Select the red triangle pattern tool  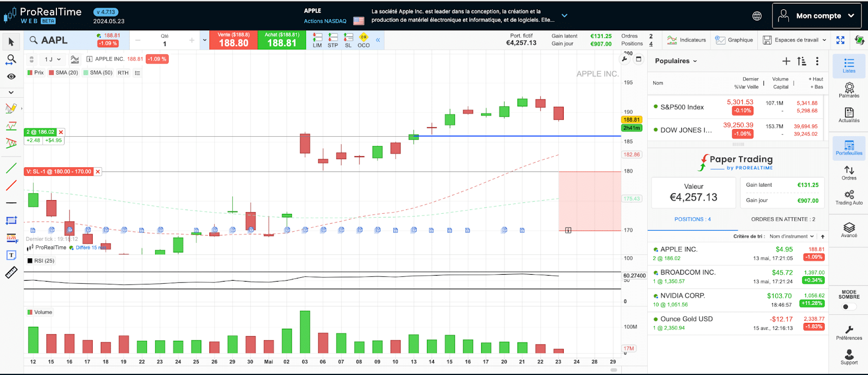tap(11, 143)
